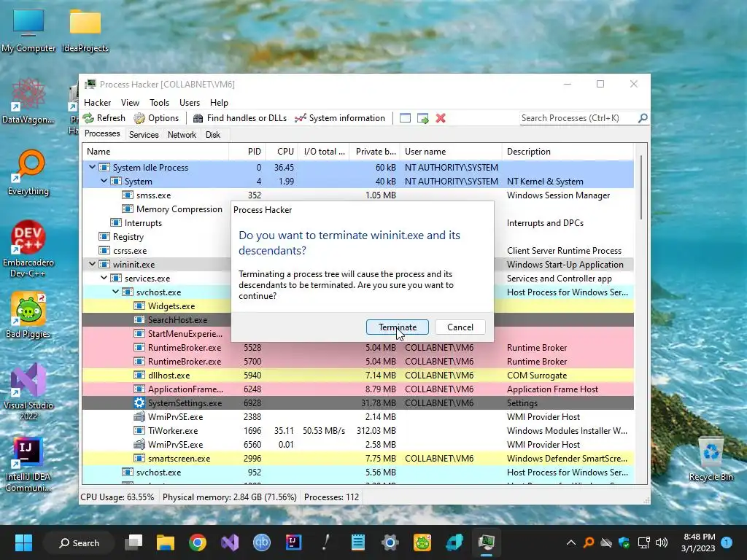
Task: Open Task View on the taskbar
Action: click(x=133, y=542)
